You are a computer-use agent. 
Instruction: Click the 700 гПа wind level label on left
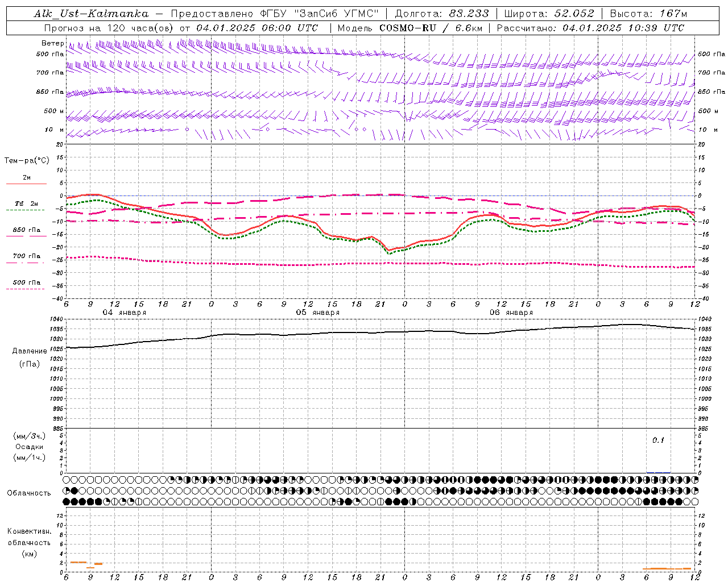tap(50, 73)
